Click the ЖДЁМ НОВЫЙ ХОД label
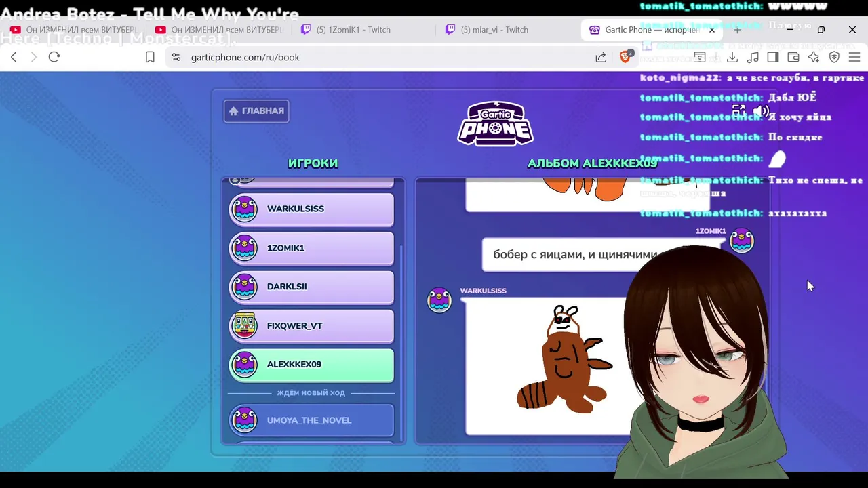The width and height of the screenshot is (868, 488). 311,393
